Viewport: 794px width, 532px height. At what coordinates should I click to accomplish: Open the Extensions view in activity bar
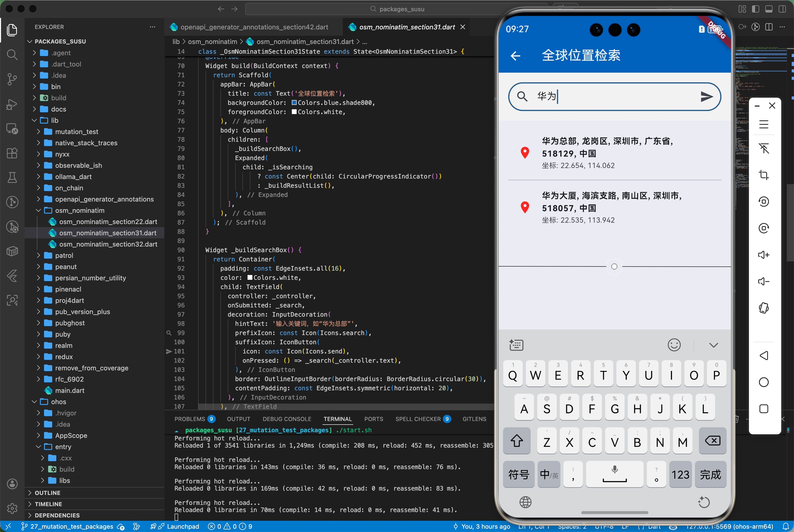coord(12,153)
